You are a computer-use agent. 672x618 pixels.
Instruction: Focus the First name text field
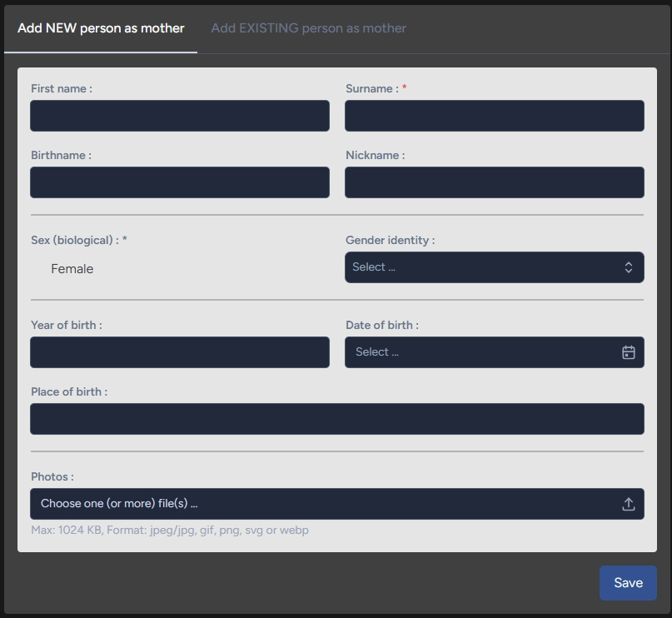coord(180,116)
